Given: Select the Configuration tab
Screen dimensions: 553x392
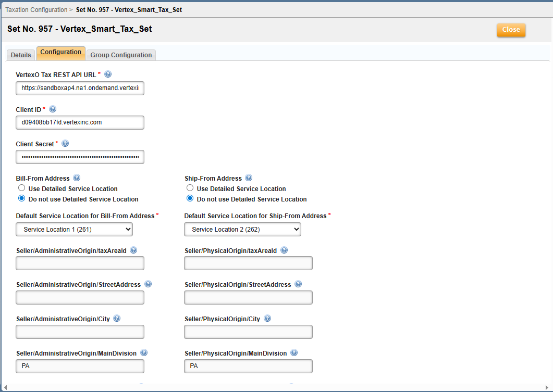Looking at the screenshot, I should [x=60, y=53].
